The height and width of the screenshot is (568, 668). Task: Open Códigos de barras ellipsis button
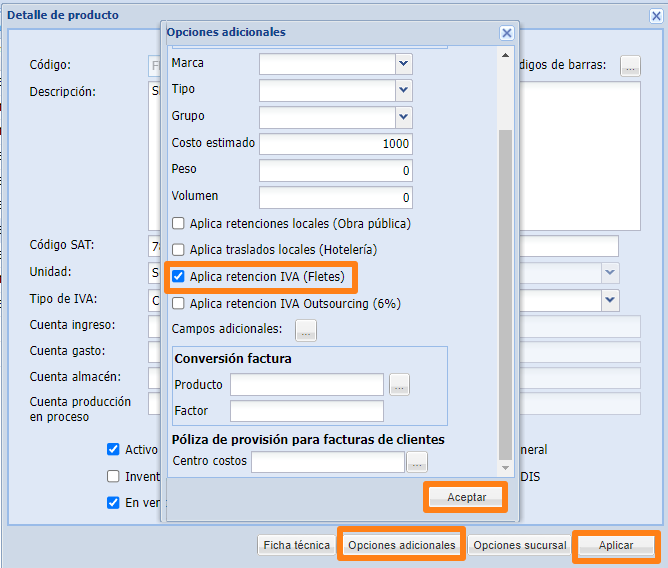coord(630,66)
